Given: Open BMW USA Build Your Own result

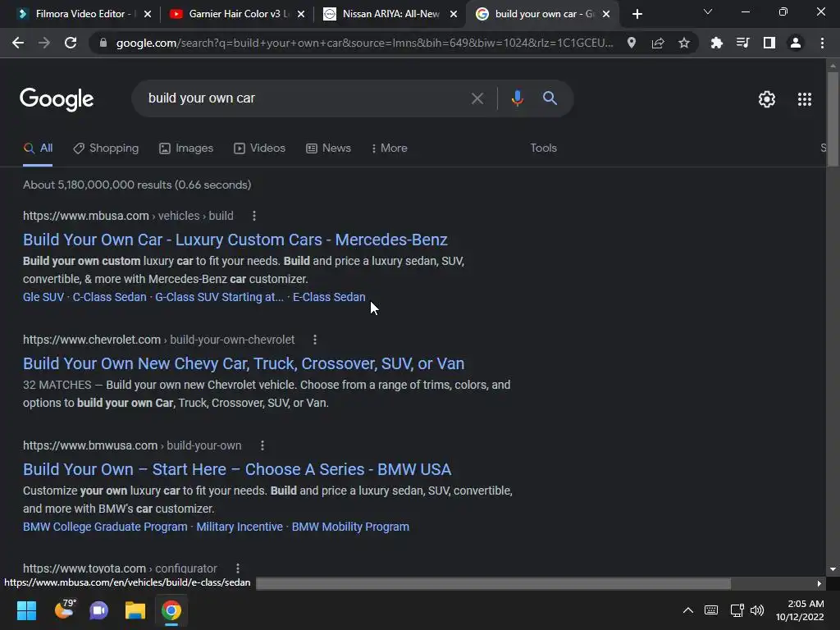Looking at the screenshot, I should pyautogui.click(x=237, y=470).
